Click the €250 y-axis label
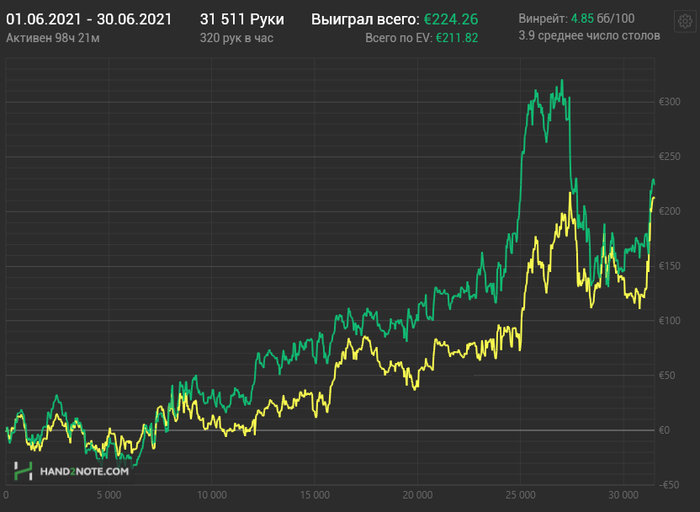 (x=670, y=157)
